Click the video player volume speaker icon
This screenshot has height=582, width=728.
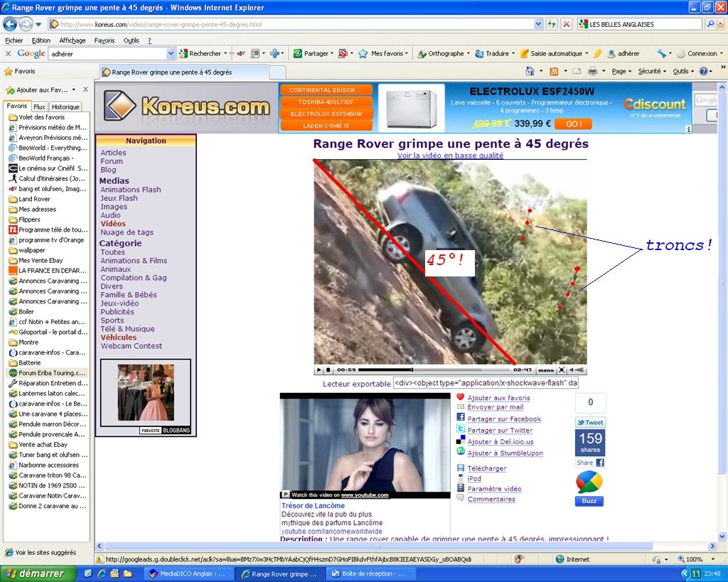tap(577, 370)
